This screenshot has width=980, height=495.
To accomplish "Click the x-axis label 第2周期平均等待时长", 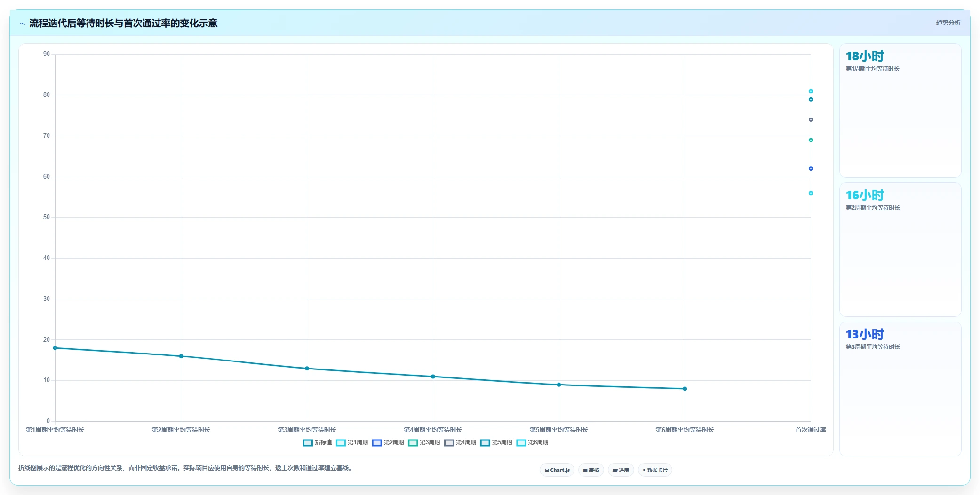I will pos(181,430).
